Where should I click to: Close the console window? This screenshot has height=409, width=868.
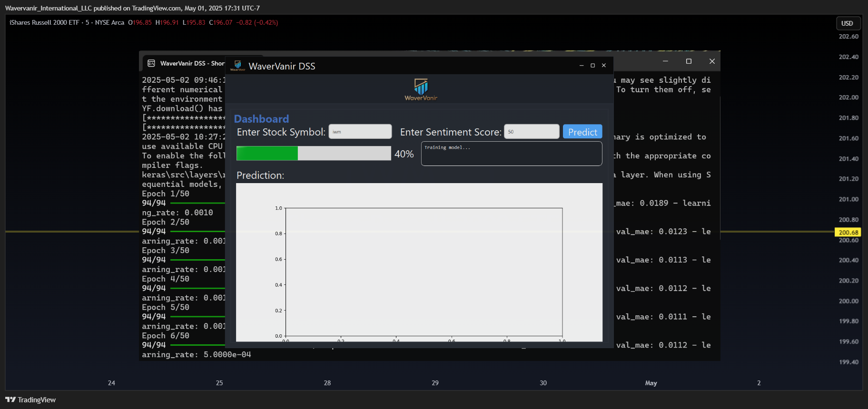(712, 61)
